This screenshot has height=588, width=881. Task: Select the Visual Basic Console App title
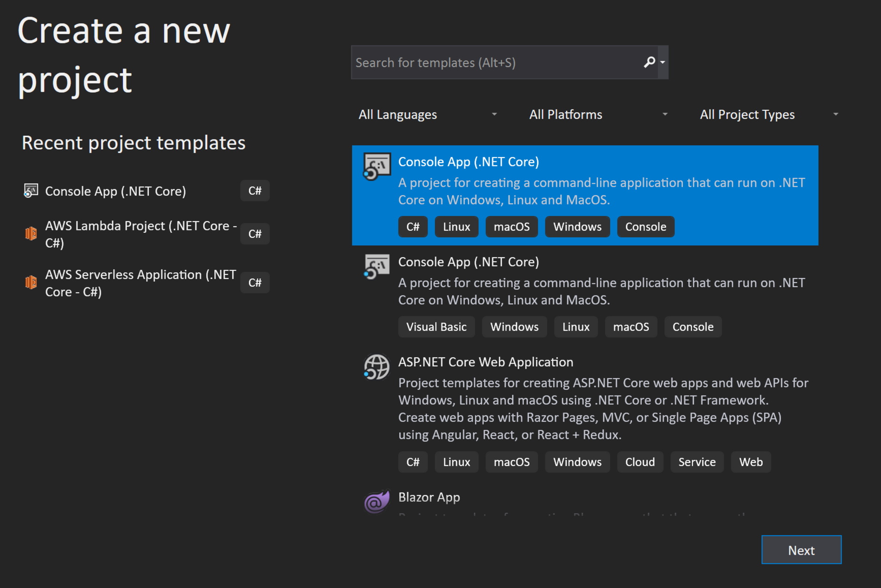pos(469,262)
